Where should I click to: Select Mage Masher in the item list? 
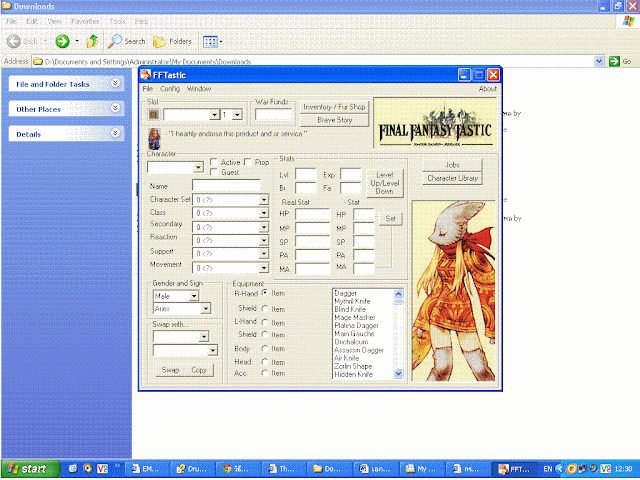coord(355,317)
